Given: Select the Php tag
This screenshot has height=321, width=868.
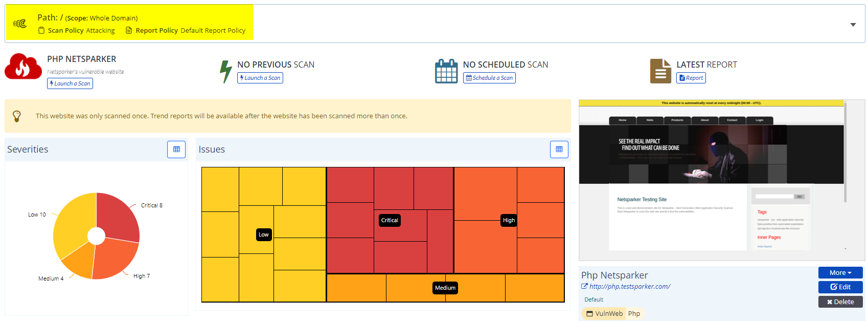Looking at the screenshot, I should point(634,314).
